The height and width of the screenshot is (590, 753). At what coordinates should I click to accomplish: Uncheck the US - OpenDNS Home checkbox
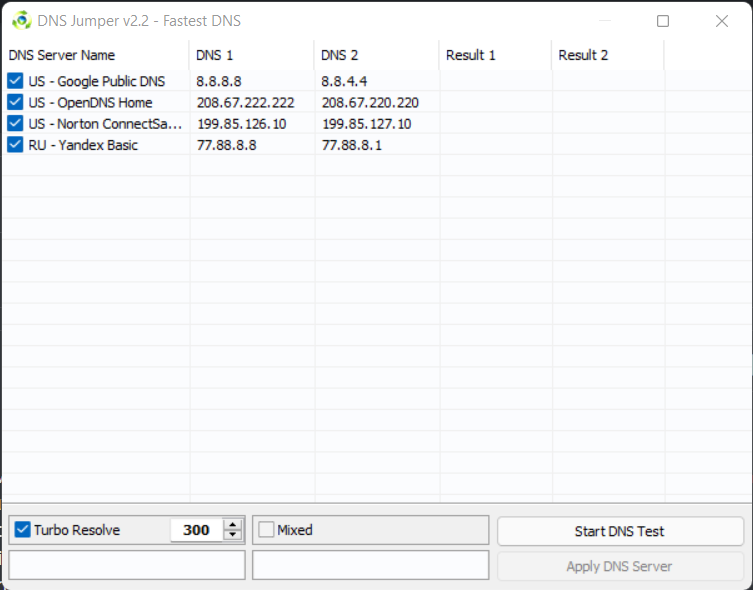(15, 102)
